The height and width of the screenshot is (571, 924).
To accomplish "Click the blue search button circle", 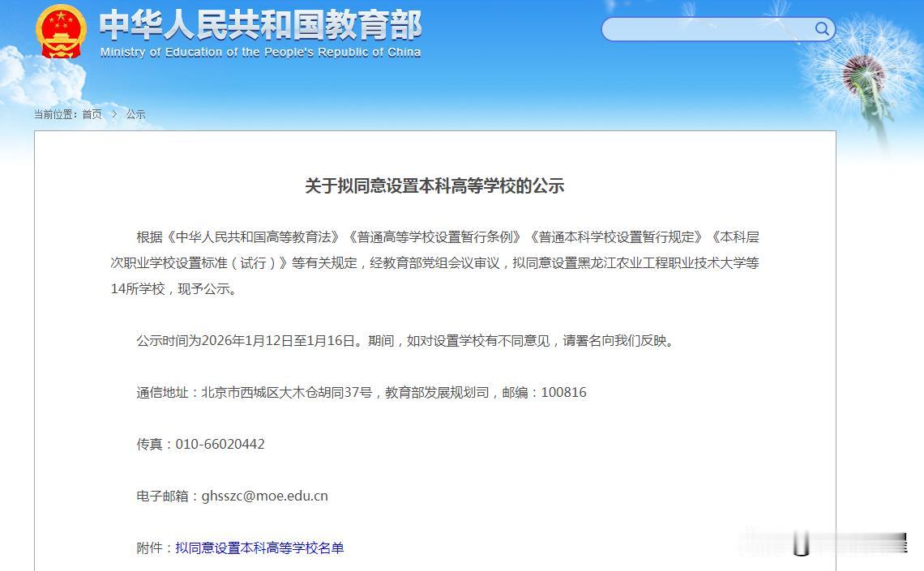I will click(x=821, y=29).
